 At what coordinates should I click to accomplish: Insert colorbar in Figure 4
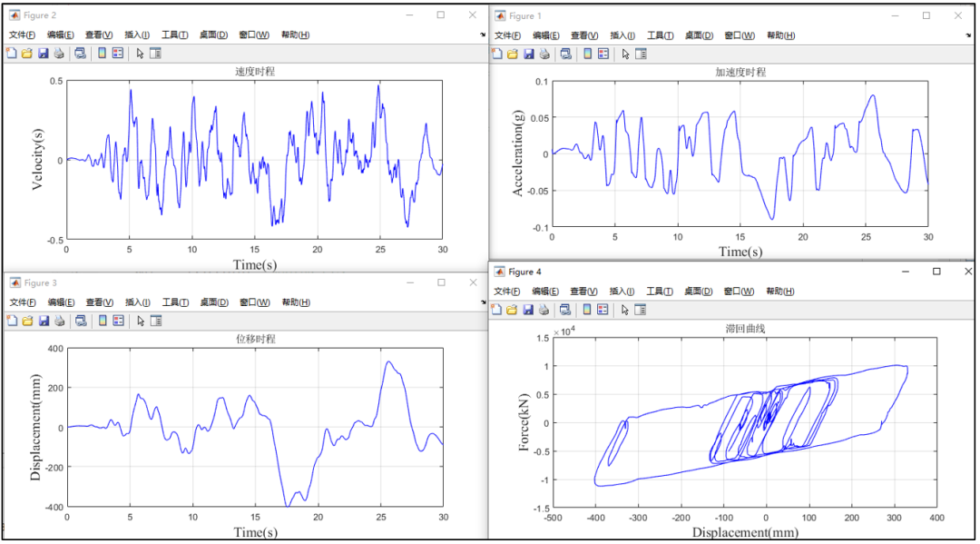587,310
